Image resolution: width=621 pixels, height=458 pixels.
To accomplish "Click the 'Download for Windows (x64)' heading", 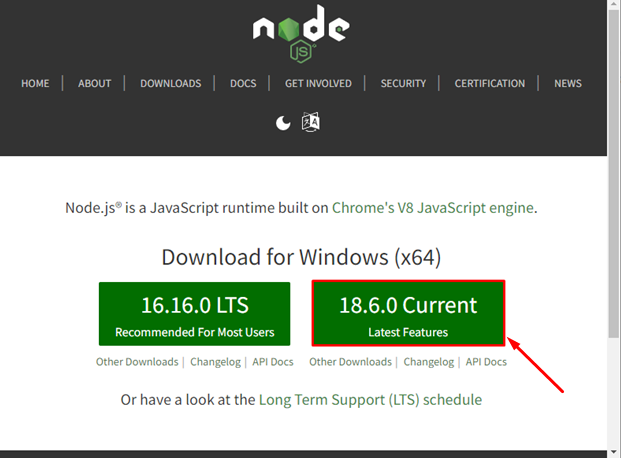I will point(301,257).
